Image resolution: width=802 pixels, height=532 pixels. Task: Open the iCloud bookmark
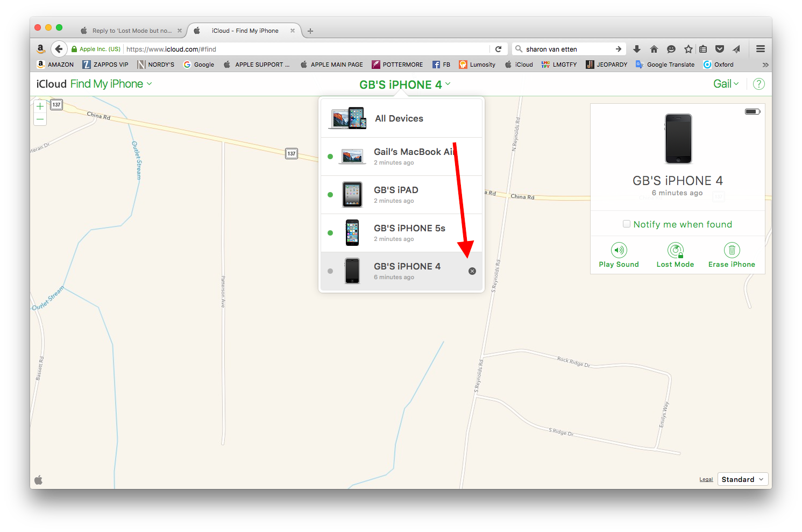pos(519,65)
